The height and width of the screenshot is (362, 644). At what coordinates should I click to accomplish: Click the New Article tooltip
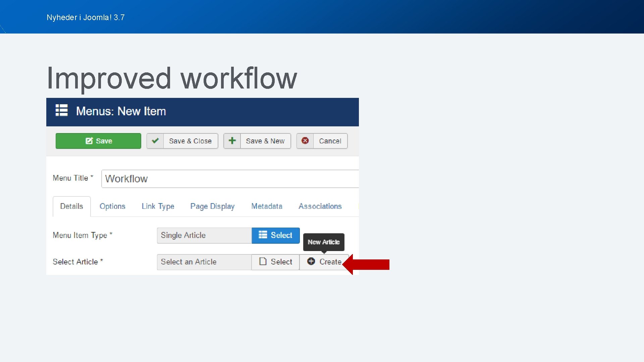click(324, 242)
